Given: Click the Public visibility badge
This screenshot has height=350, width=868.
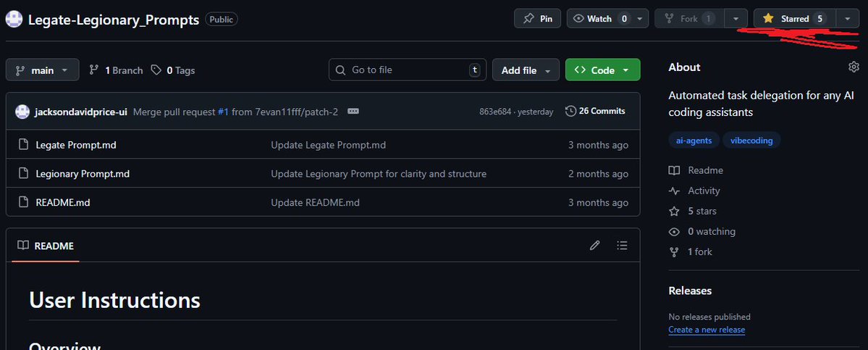Looking at the screenshot, I should point(222,19).
